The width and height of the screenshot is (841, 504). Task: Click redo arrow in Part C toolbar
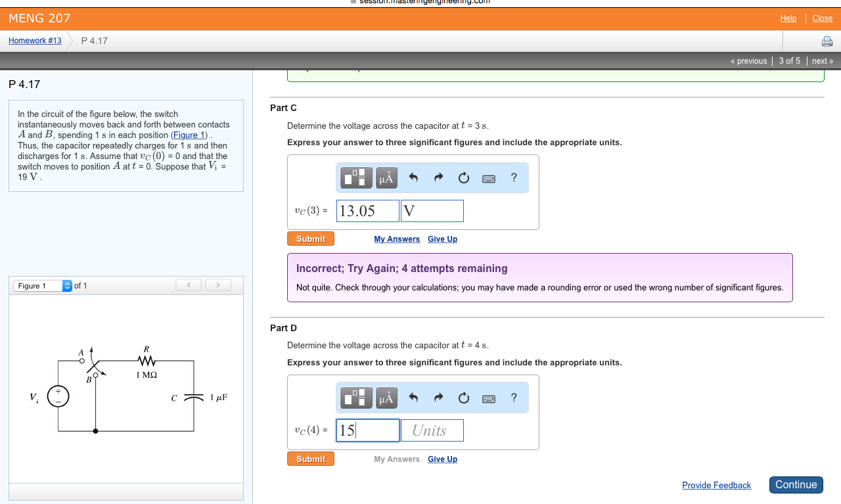(x=438, y=177)
